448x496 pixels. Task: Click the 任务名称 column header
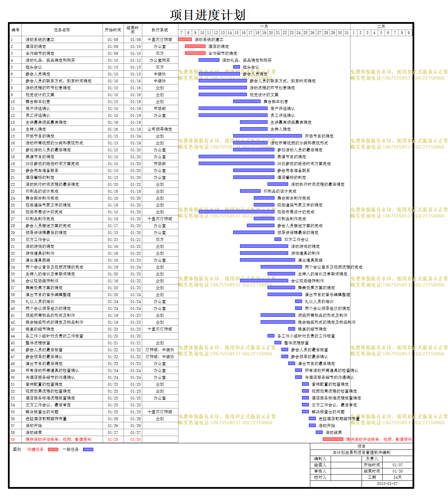(62, 30)
